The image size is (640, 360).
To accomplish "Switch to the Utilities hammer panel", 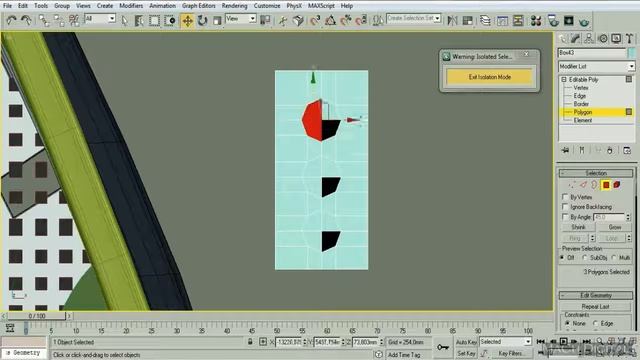I will coord(629,38).
